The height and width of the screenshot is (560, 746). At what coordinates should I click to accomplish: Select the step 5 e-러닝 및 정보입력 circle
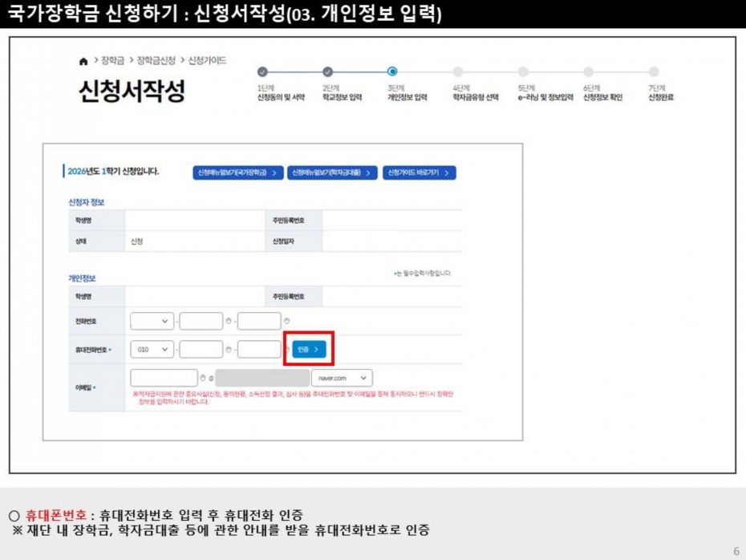click(x=523, y=71)
